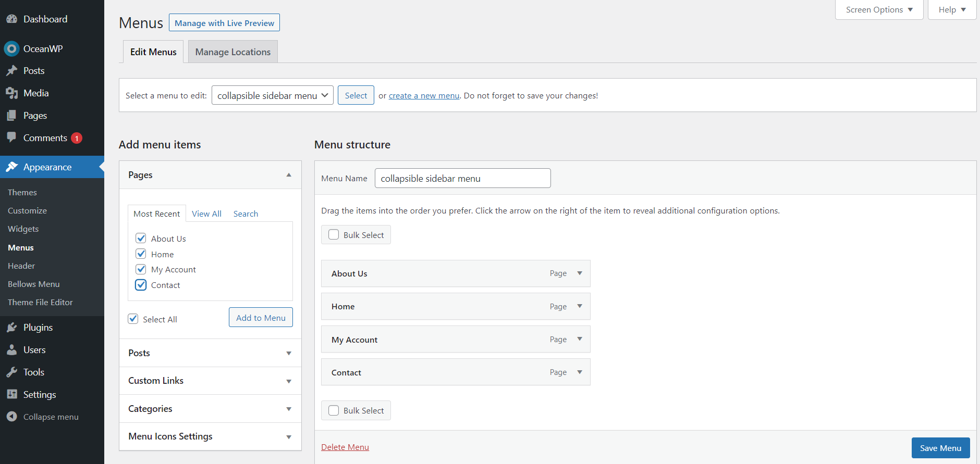Switch to the Edit Menus tab
Screen dimensions: 980x464
(x=153, y=52)
